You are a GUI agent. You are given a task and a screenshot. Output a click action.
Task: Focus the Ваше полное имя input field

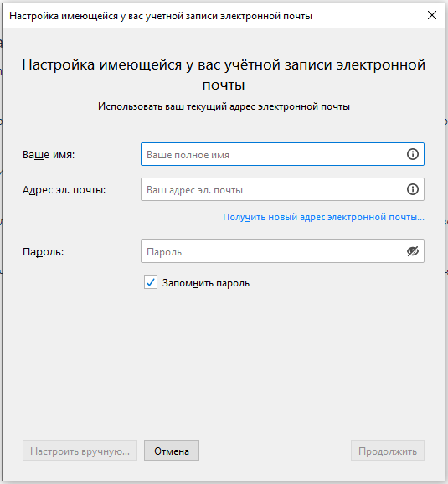282,154
